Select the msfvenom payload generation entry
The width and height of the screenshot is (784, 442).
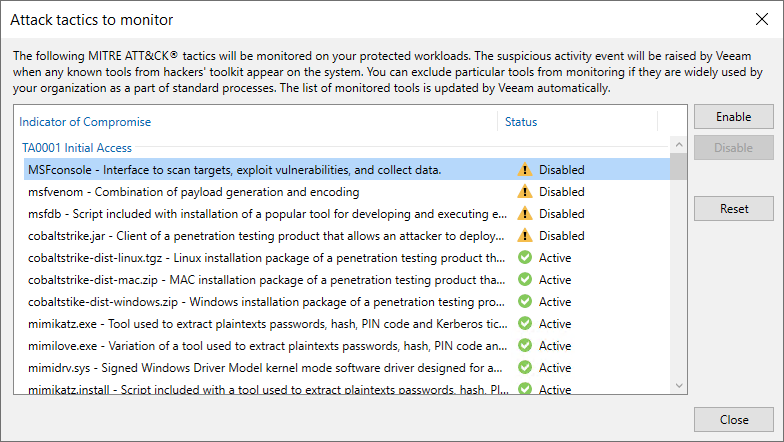click(194, 192)
